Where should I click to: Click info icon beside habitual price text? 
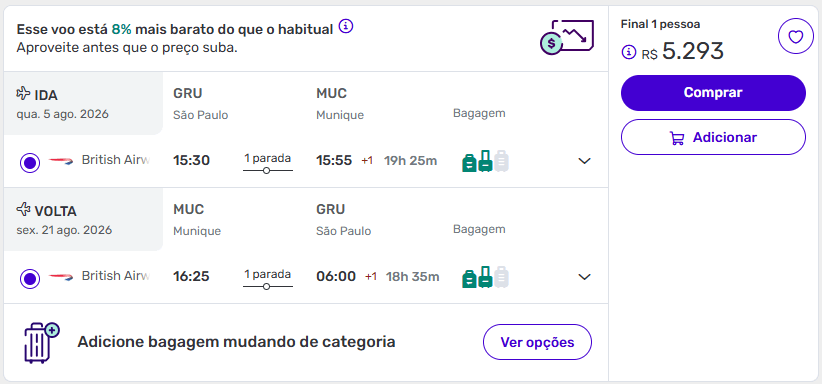click(x=346, y=26)
